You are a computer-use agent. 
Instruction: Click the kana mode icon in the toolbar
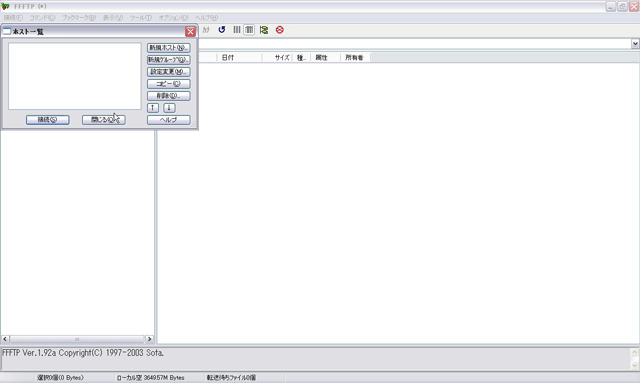click(206, 30)
